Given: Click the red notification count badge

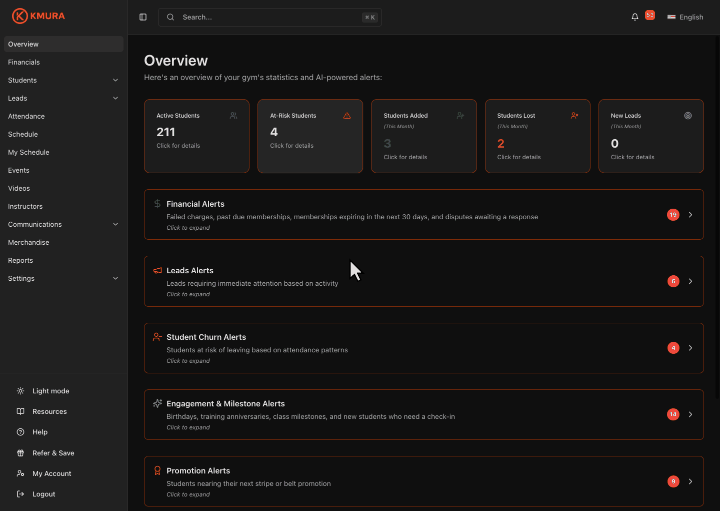Looking at the screenshot, I should pyautogui.click(x=650, y=15).
